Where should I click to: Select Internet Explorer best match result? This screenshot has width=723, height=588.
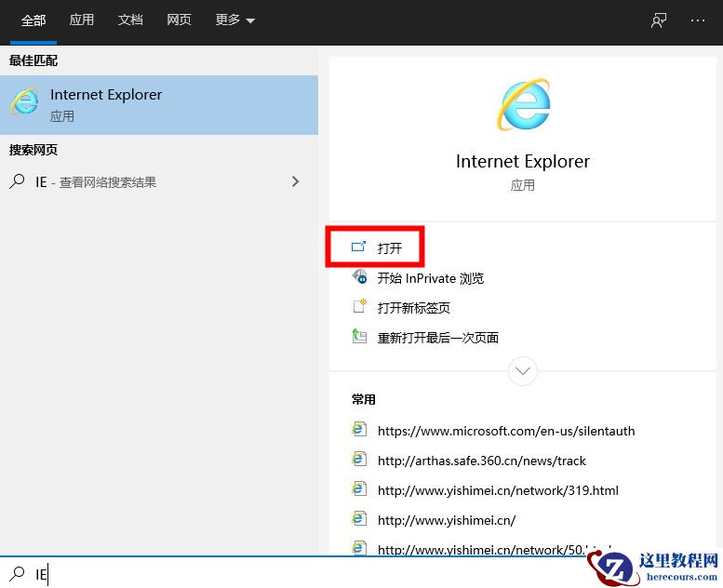pyautogui.click(x=159, y=105)
